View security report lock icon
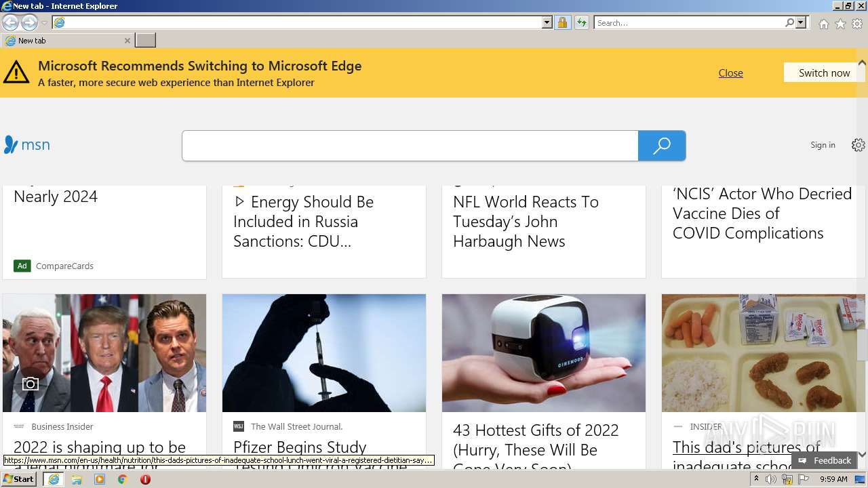This screenshot has height=488, width=868. tap(562, 22)
